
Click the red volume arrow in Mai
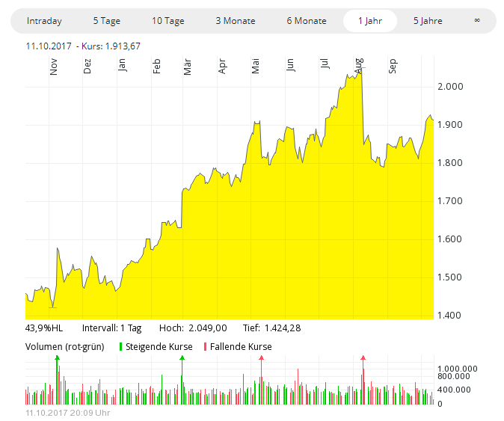261,357
